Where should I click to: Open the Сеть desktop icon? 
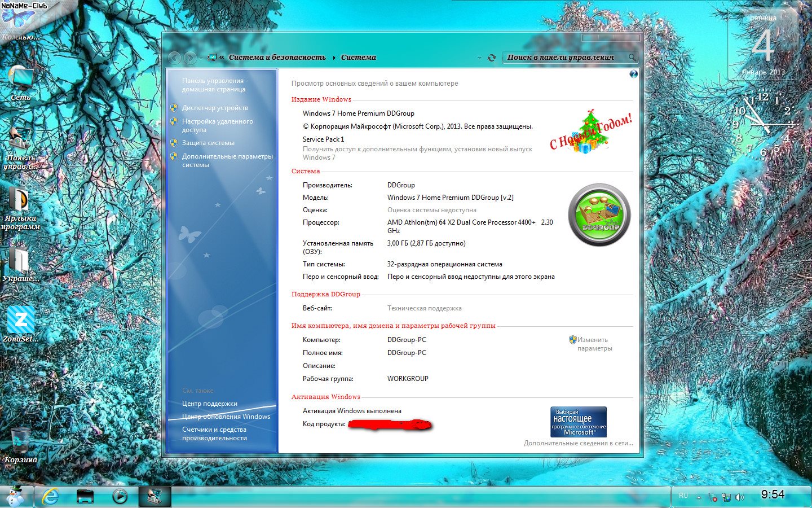(x=21, y=84)
